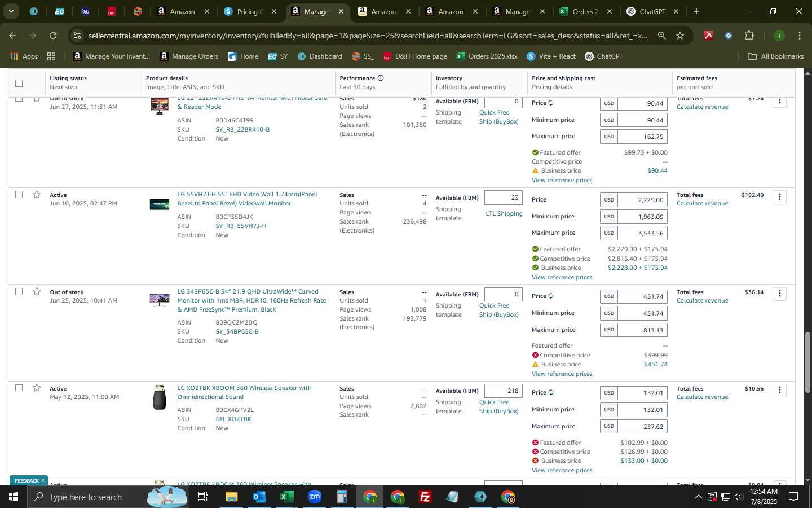Edit the Minimum price field showing 1,963.09
The height and width of the screenshot is (508, 812).
click(x=642, y=216)
